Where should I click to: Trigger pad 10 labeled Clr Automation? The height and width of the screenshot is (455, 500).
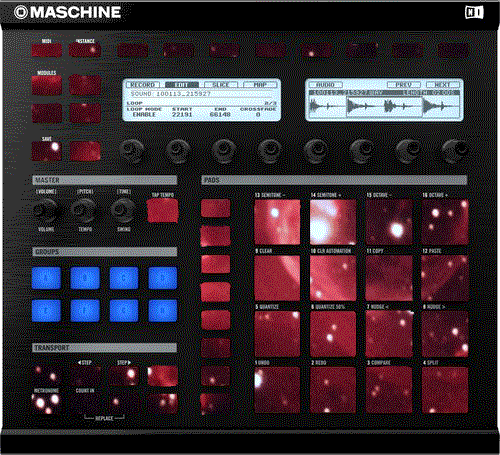[333, 278]
